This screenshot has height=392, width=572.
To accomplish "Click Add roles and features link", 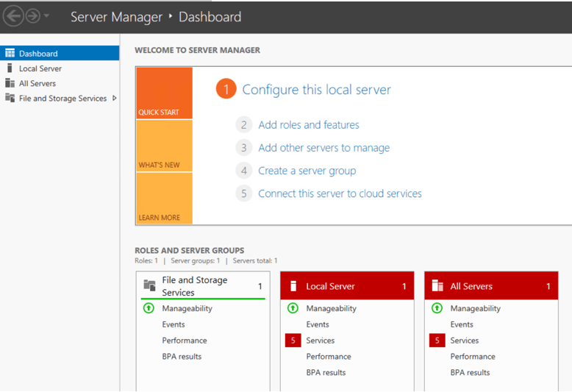I will coord(309,125).
